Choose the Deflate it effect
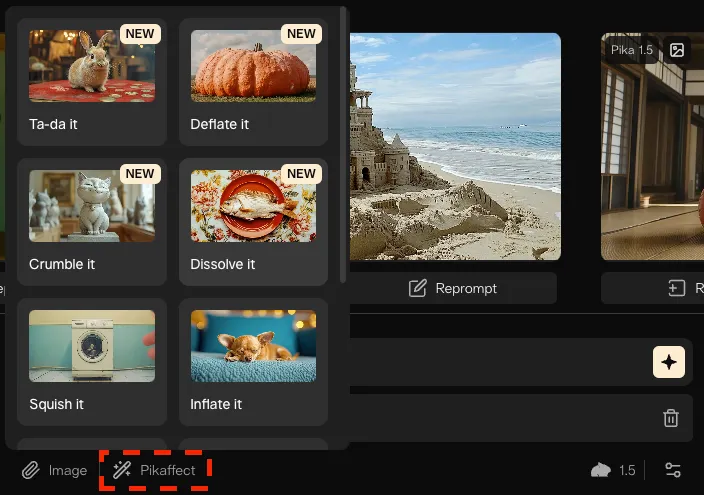704x495 pixels. pyautogui.click(x=253, y=82)
